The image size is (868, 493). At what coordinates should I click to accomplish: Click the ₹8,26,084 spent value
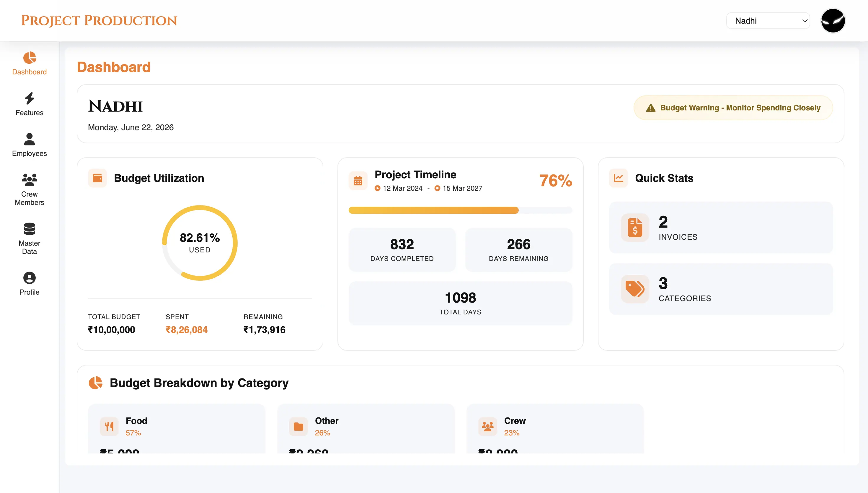coord(187,330)
